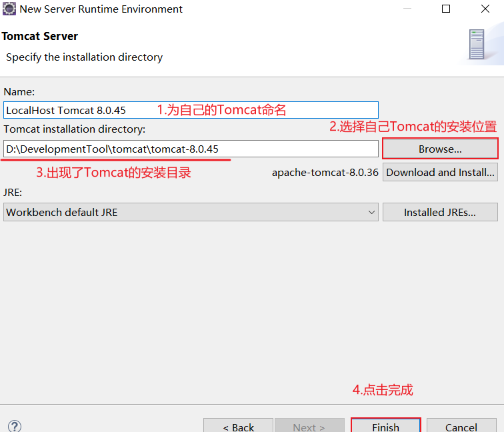Click the 'Tomcat Server' heading
This screenshot has width=504, height=432.
(x=39, y=36)
